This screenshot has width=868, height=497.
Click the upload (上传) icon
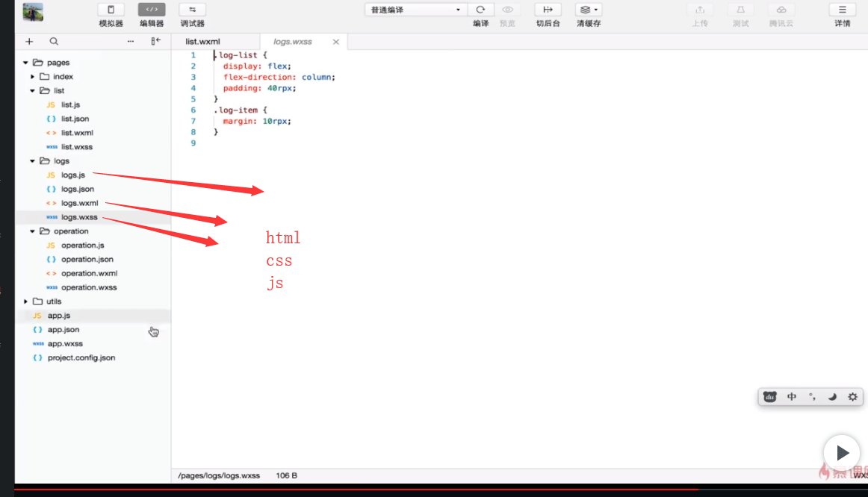[x=700, y=10]
